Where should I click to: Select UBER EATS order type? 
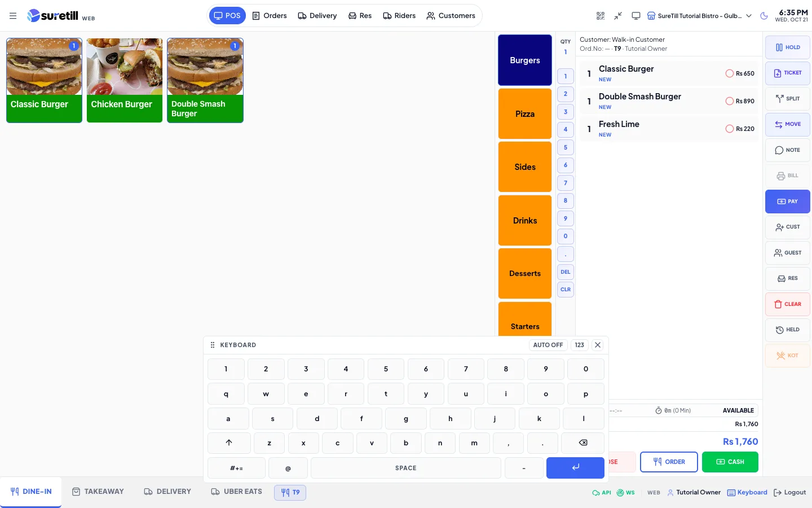click(x=236, y=492)
